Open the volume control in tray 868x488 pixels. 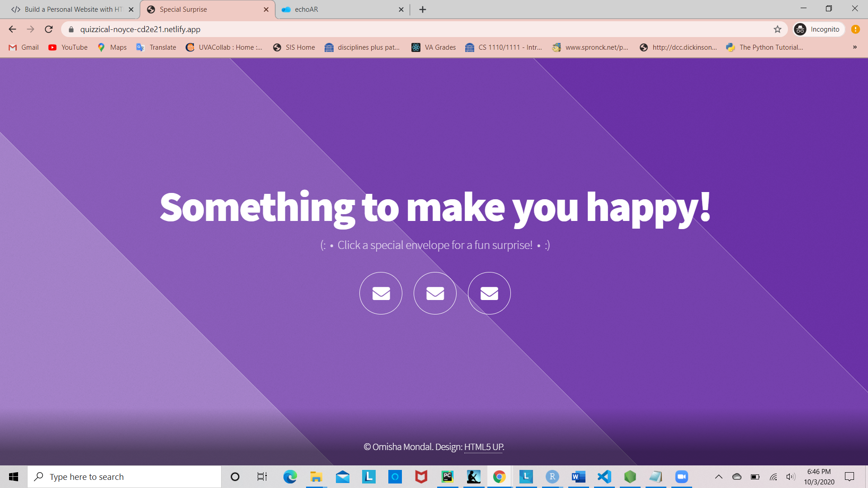tap(790, 477)
